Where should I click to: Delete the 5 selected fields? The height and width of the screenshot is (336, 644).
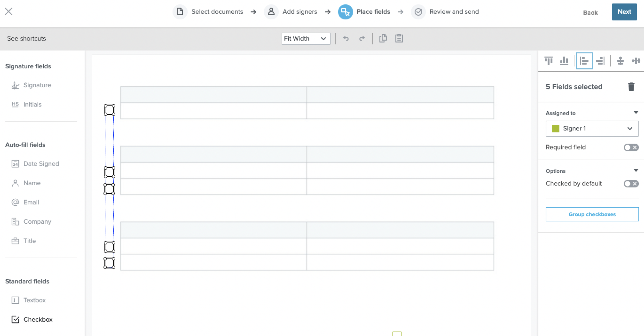(x=631, y=87)
